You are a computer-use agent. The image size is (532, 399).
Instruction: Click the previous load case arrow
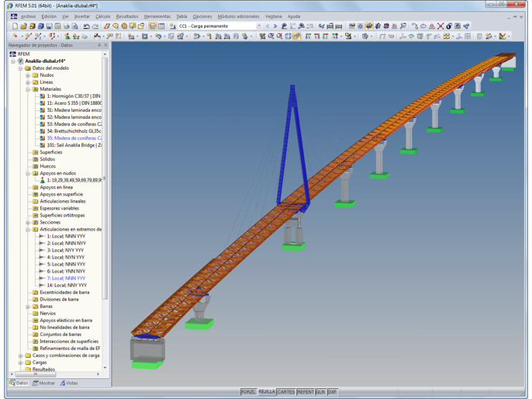pyautogui.click(x=268, y=26)
